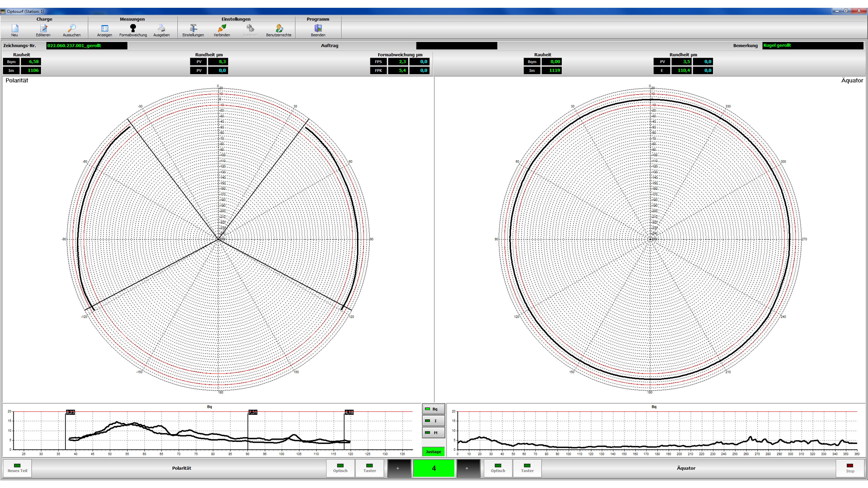Image resolution: width=868 pixels, height=488 pixels.
Task: Click the Neu charge icon
Action: pyautogui.click(x=15, y=30)
